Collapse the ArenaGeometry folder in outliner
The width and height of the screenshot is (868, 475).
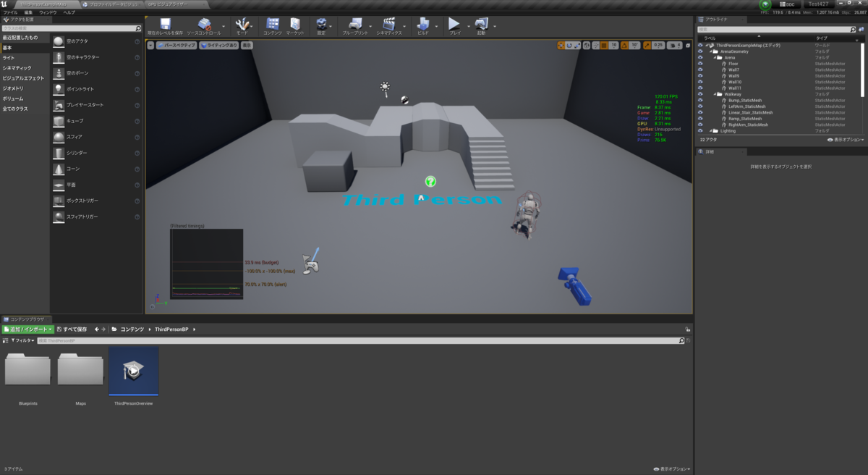(712, 51)
